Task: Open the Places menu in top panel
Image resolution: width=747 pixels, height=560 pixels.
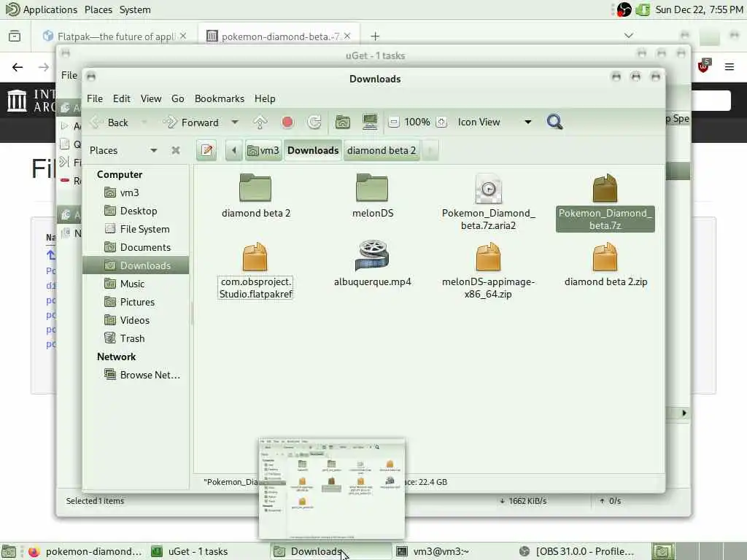Action: [98, 9]
